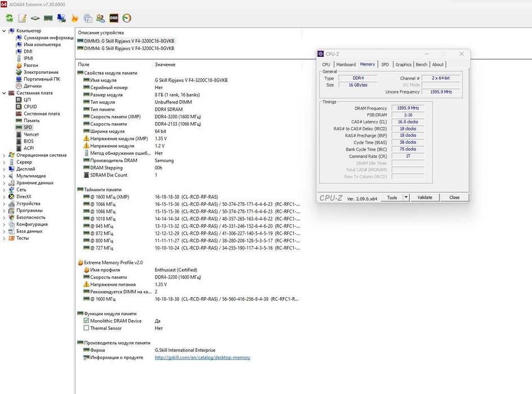
Task: Select the SPD tree item
Action: coord(28,127)
